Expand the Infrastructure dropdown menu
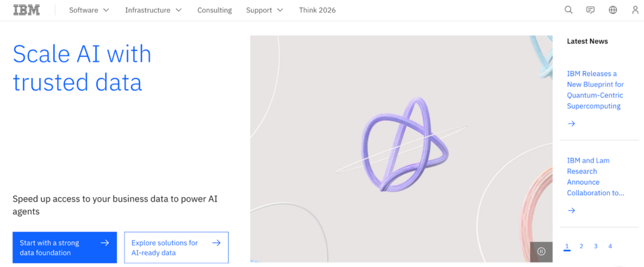 pyautogui.click(x=153, y=10)
